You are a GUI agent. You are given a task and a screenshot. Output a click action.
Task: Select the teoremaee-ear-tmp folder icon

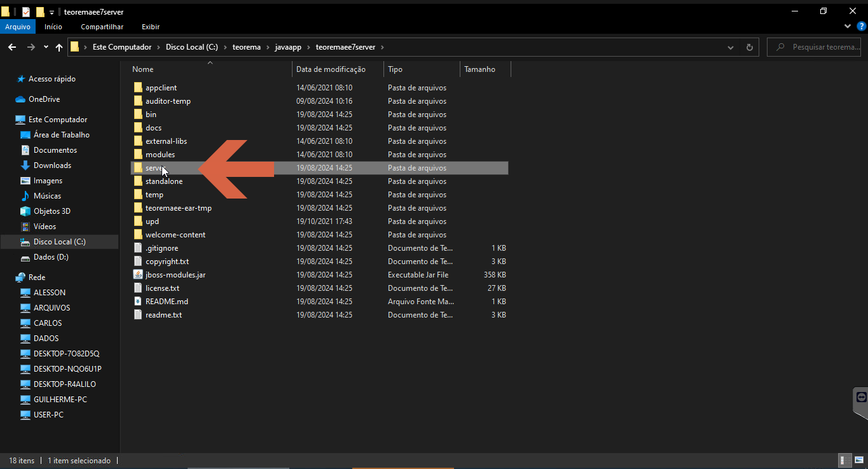click(x=138, y=208)
